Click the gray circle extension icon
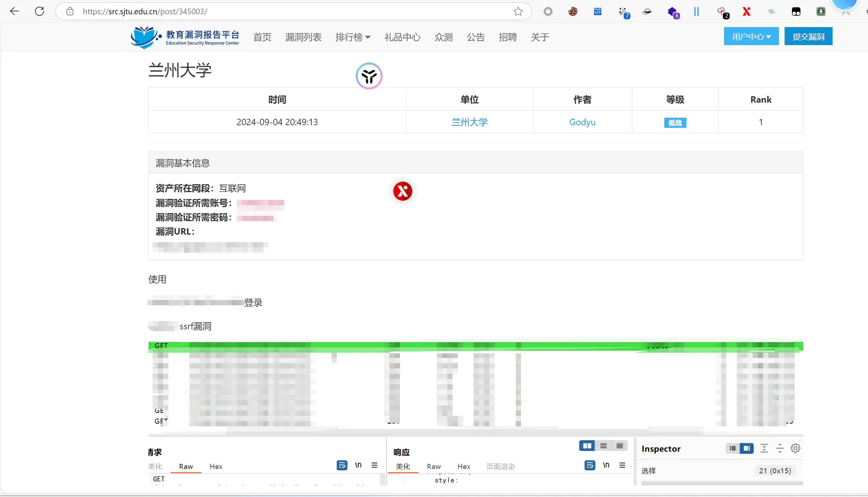868x497 pixels. (x=548, y=12)
